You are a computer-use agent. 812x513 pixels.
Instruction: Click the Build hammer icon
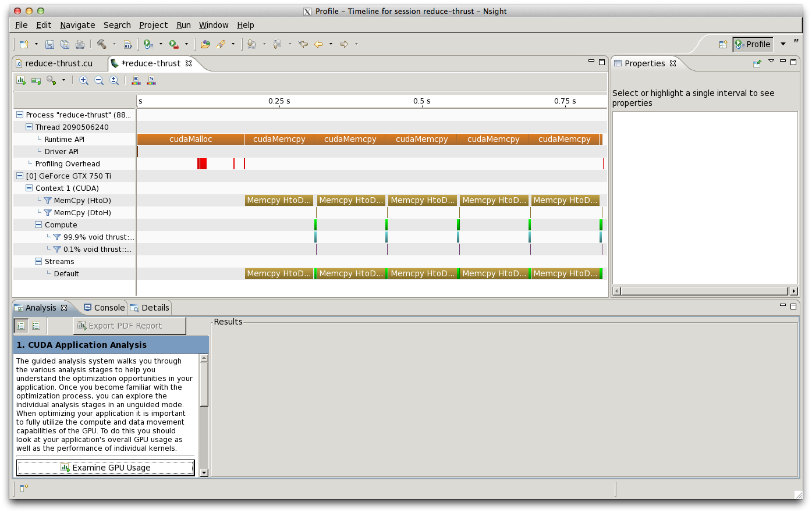tap(101, 44)
